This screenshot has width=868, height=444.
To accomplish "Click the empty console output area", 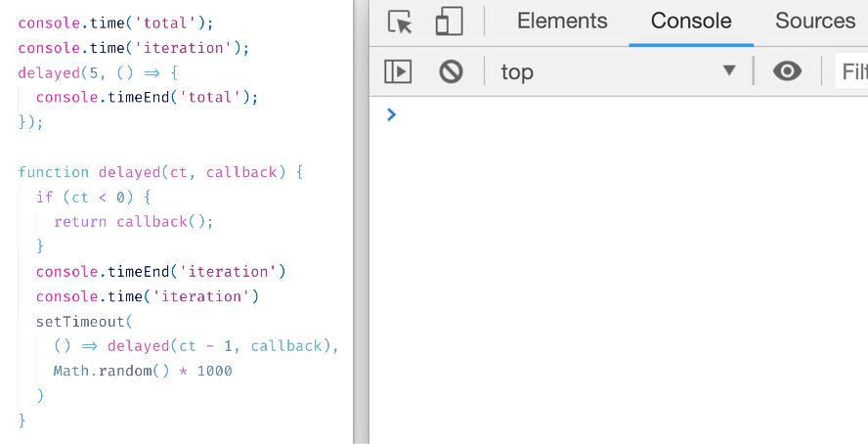I will click(619, 277).
